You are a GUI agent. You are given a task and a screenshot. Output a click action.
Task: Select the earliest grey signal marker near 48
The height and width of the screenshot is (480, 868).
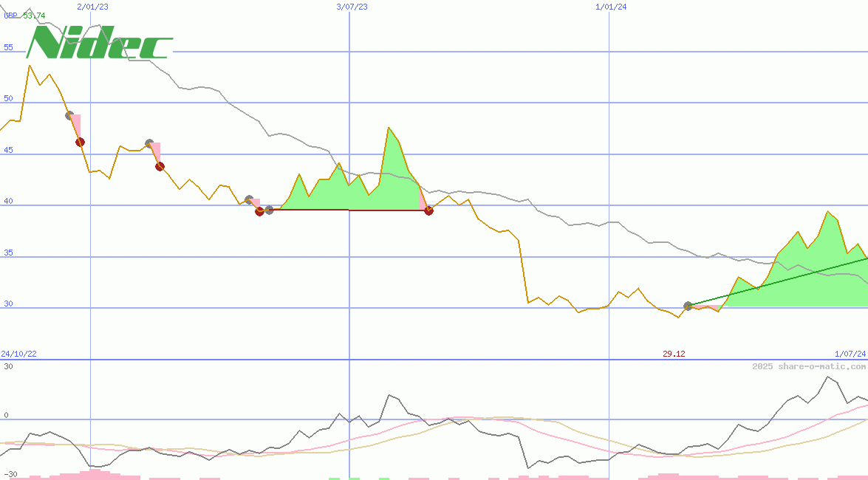click(x=69, y=115)
